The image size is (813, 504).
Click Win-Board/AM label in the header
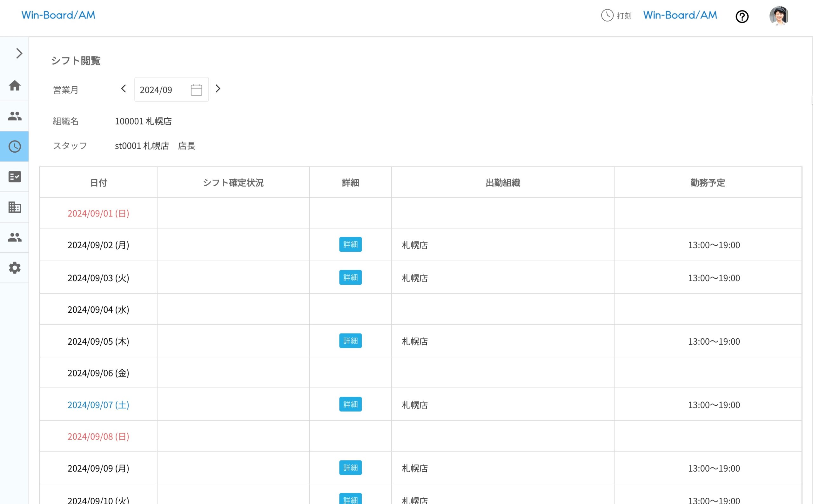pyautogui.click(x=680, y=15)
